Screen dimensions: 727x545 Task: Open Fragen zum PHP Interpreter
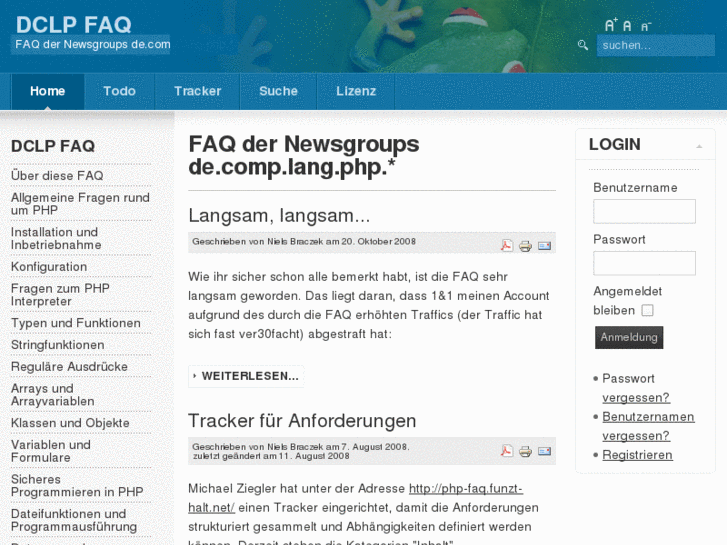[60, 295]
